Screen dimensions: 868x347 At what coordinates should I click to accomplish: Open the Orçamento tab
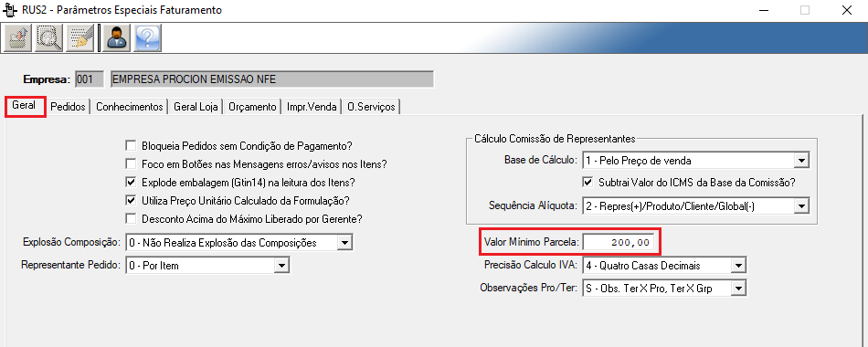[252, 107]
